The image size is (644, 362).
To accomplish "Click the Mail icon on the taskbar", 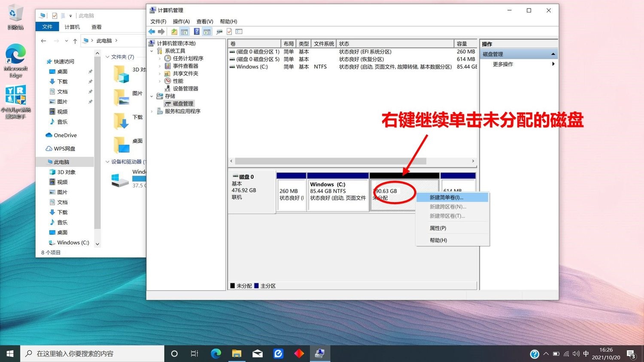I will click(257, 353).
